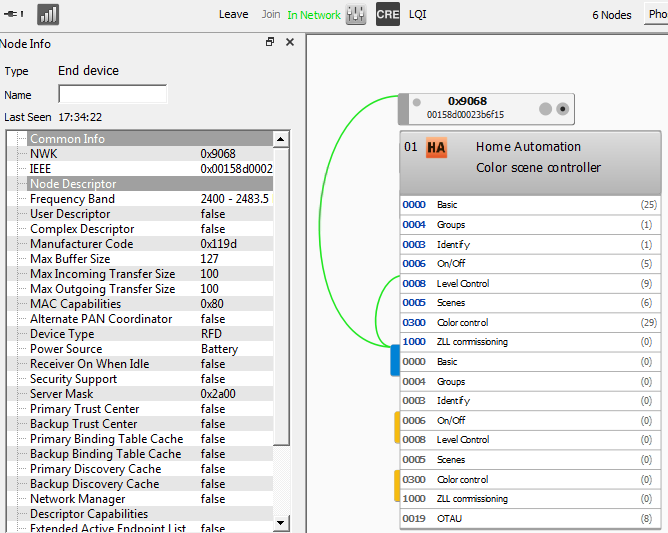Open client cluster 0000 Basic (0)
The height and width of the screenshot is (533, 668).
pos(530,362)
